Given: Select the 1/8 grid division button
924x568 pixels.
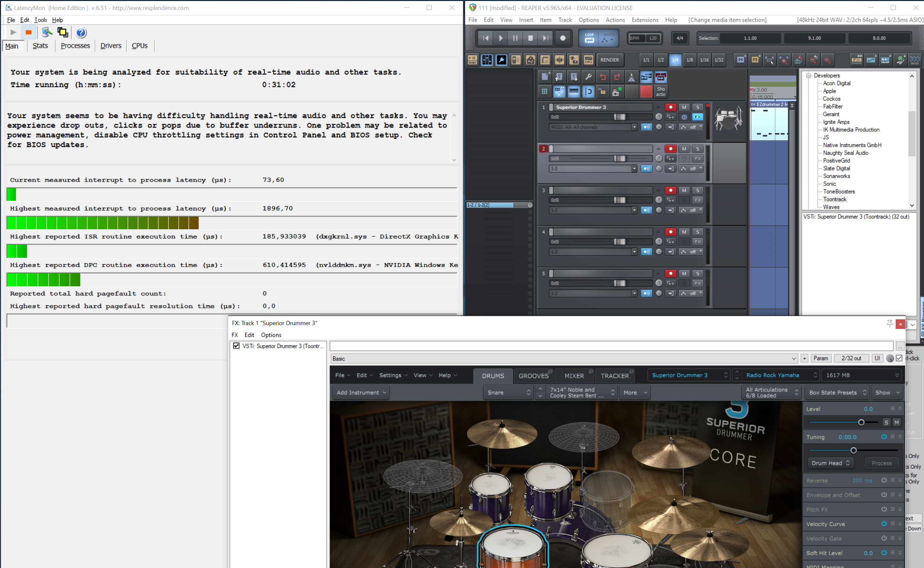Looking at the screenshot, I should (x=689, y=60).
